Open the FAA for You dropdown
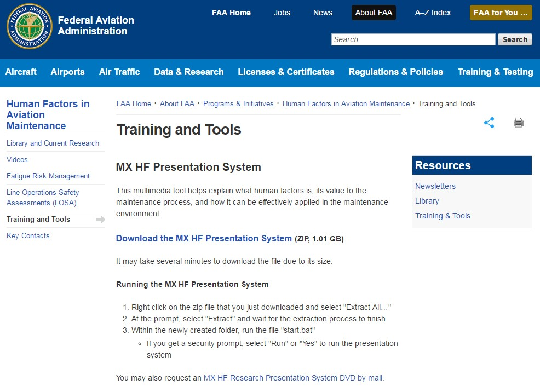 pos(501,12)
